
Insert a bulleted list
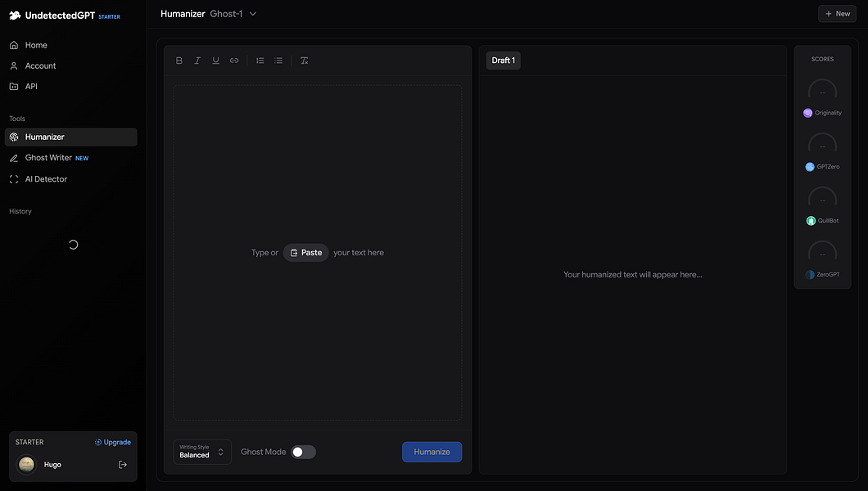[x=278, y=61]
